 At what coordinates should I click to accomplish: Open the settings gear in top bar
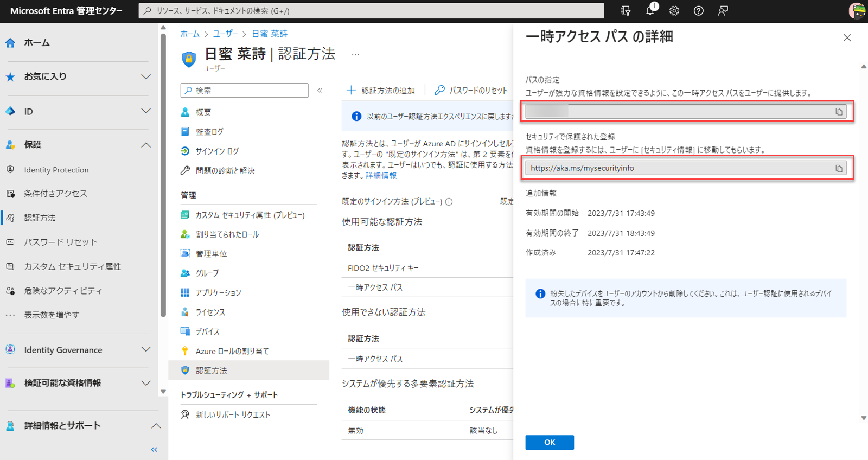[x=674, y=11]
